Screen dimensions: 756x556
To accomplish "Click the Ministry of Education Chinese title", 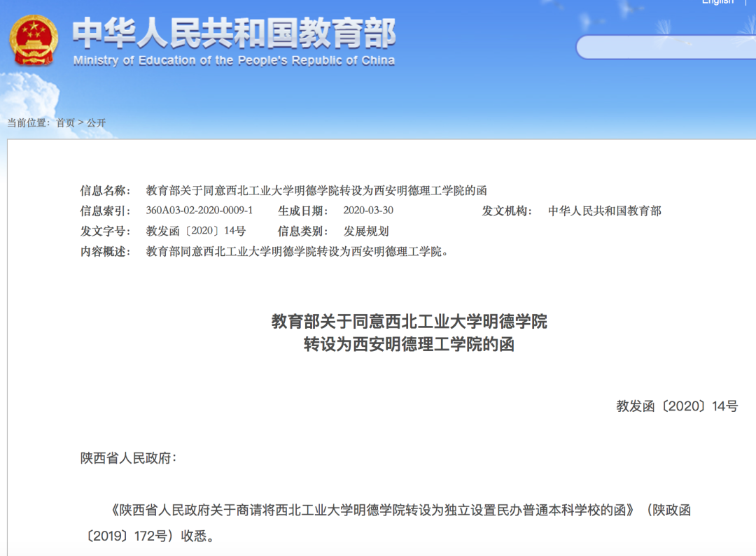I will 234,33.
